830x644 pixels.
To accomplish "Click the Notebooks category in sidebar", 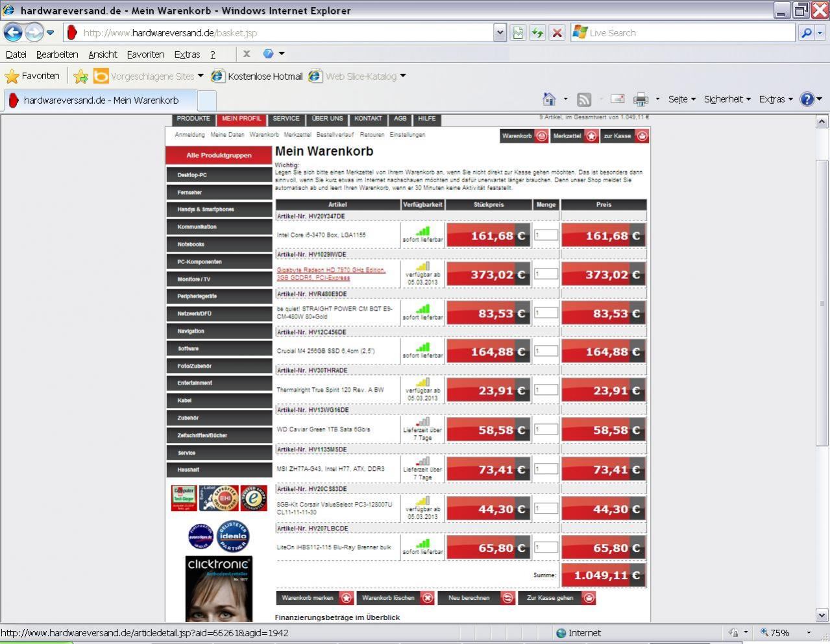I will (219, 244).
